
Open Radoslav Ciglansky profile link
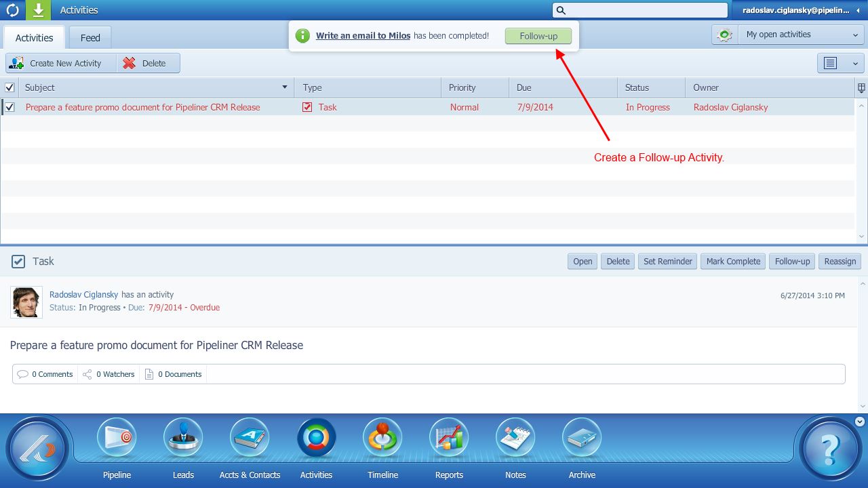83,295
